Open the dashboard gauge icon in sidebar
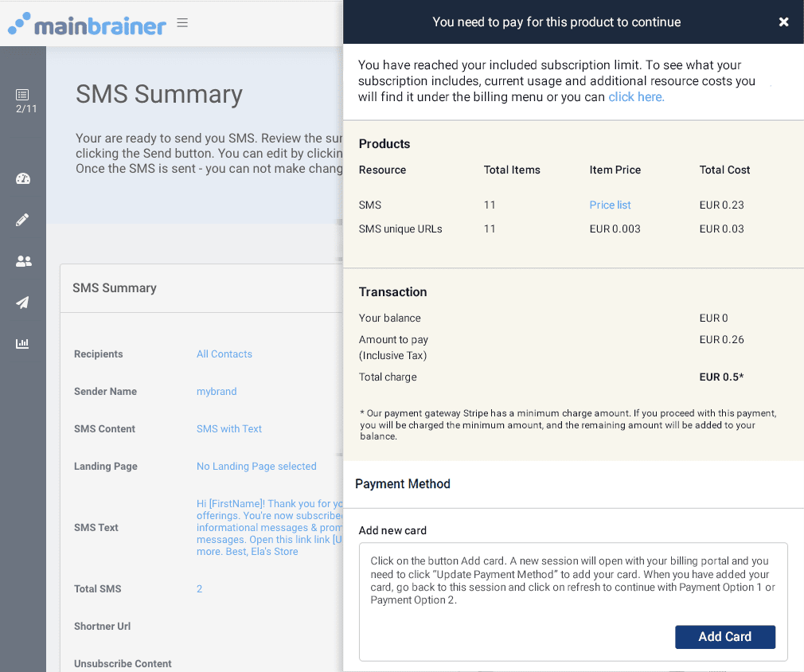This screenshot has width=804, height=672. point(23,178)
